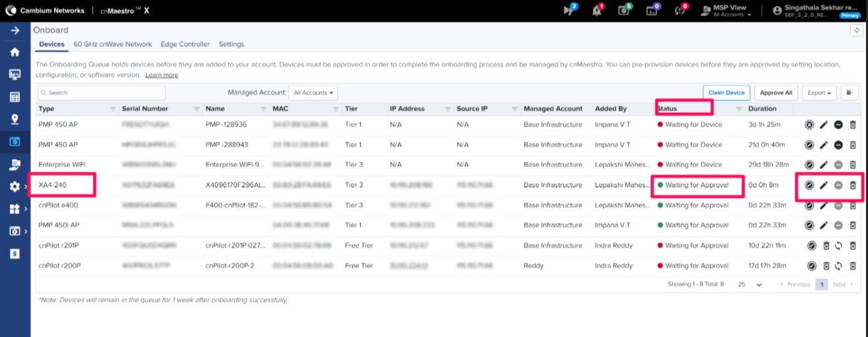Open onboard queue icon with badge 5

(x=624, y=10)
